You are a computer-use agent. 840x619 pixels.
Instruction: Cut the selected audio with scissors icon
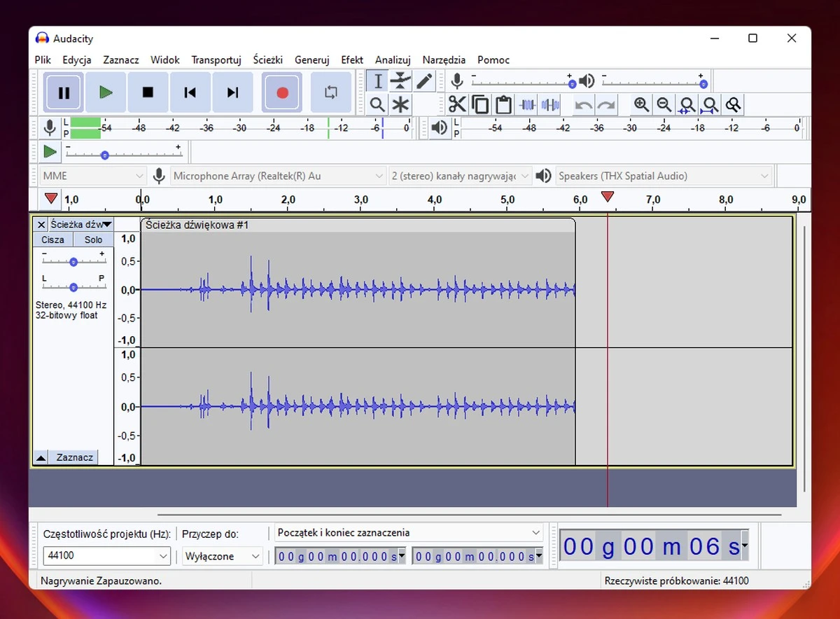pos(456,104)
